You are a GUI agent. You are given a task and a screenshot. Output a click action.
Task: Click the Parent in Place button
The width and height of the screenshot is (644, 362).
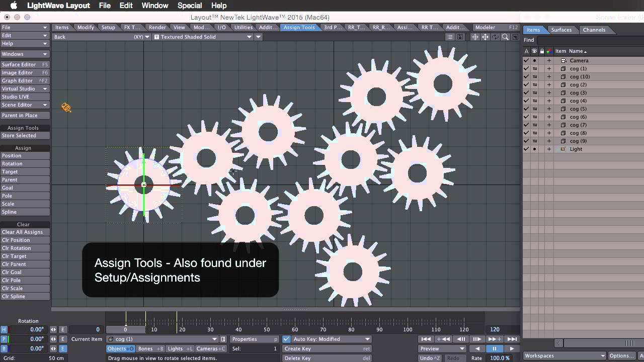[x=25, y=115]
